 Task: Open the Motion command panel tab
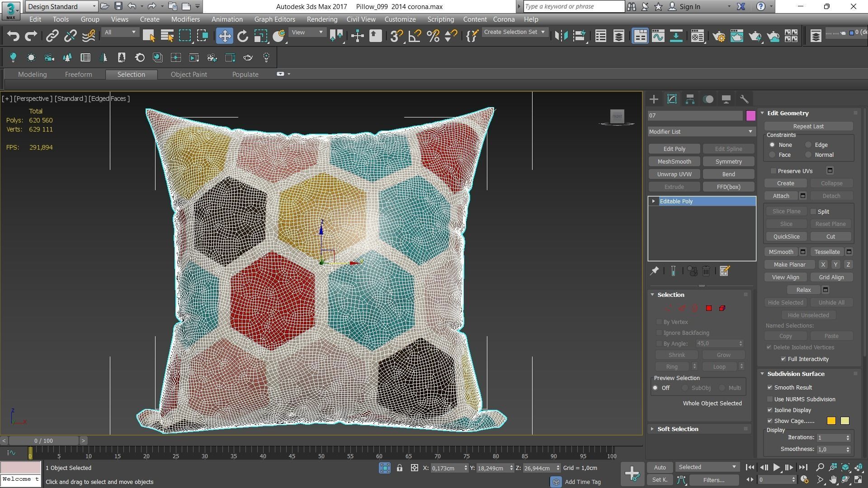[708, 99]
